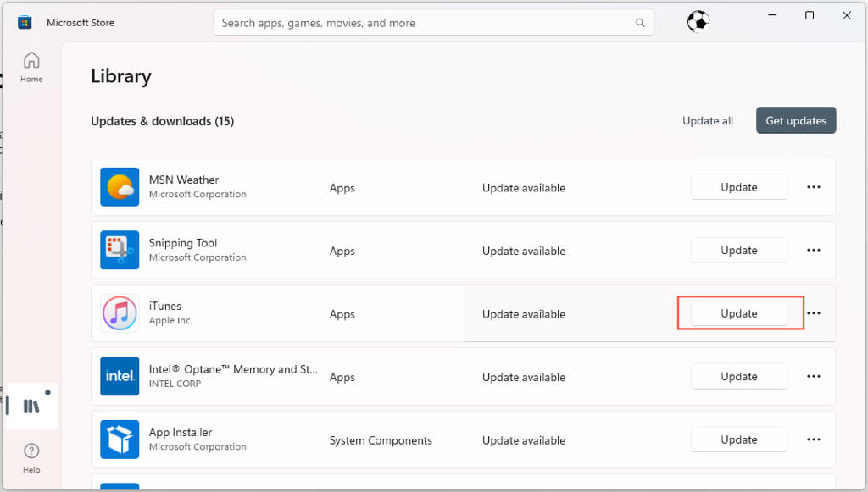Open more options menu for iTunes
The image size is (868, 492).
(814, 313)
